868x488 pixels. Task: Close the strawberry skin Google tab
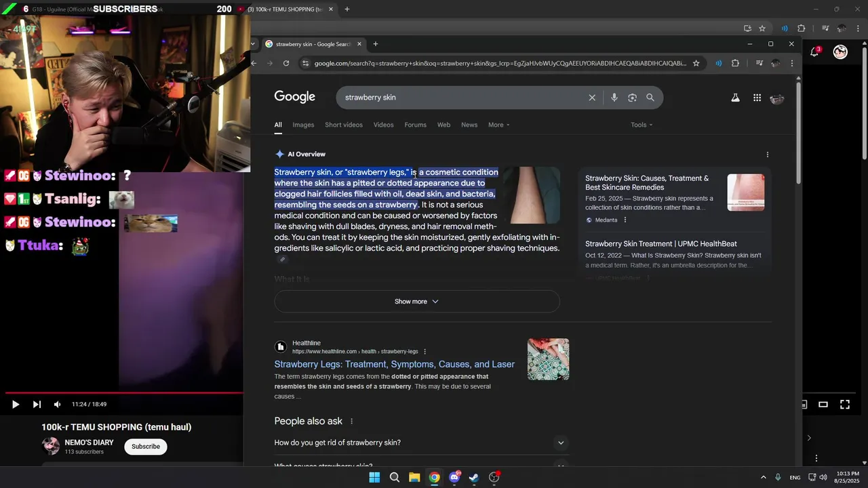coord(359,44)
